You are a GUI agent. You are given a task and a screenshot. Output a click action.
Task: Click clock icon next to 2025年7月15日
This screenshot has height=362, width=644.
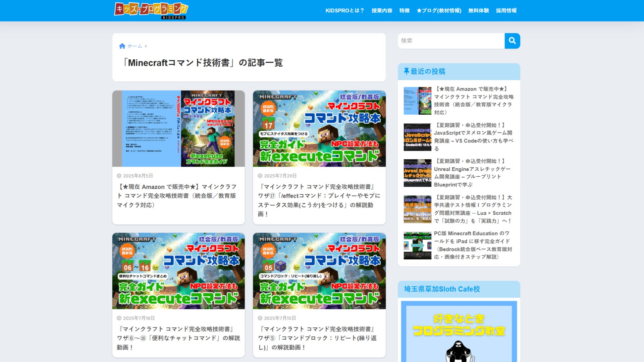pos(260,318)
